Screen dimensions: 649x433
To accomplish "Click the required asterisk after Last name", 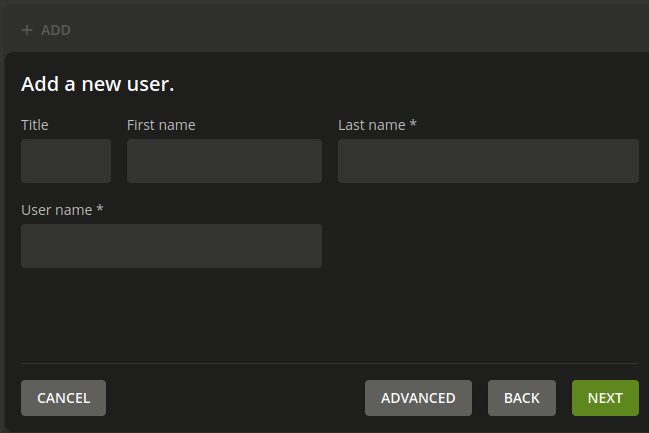I will tap(413, 124).
